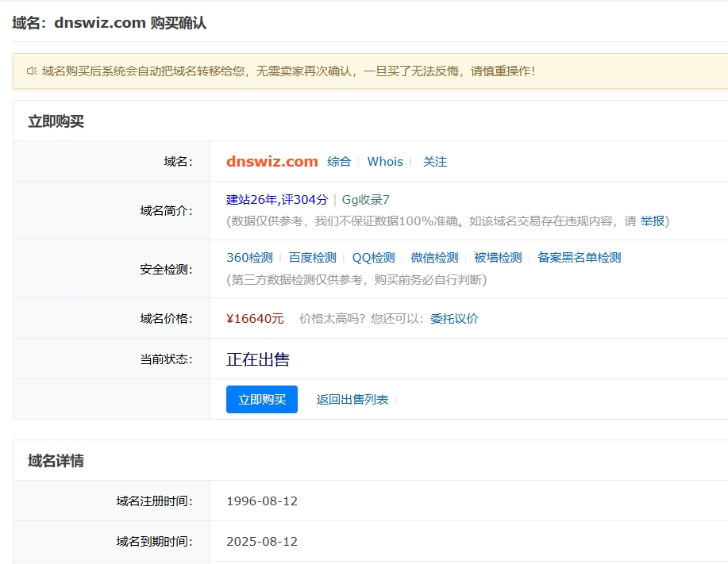Run the QQ检测 security check
Image resolution: width=728 pixels, height=564 pixels.
[373, 258]
